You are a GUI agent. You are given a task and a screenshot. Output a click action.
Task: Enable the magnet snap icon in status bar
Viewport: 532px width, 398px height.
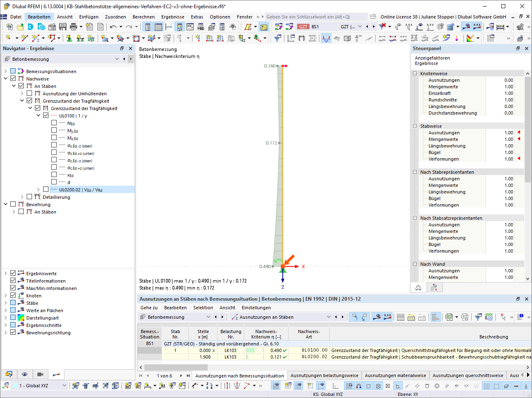click(358, 386)
